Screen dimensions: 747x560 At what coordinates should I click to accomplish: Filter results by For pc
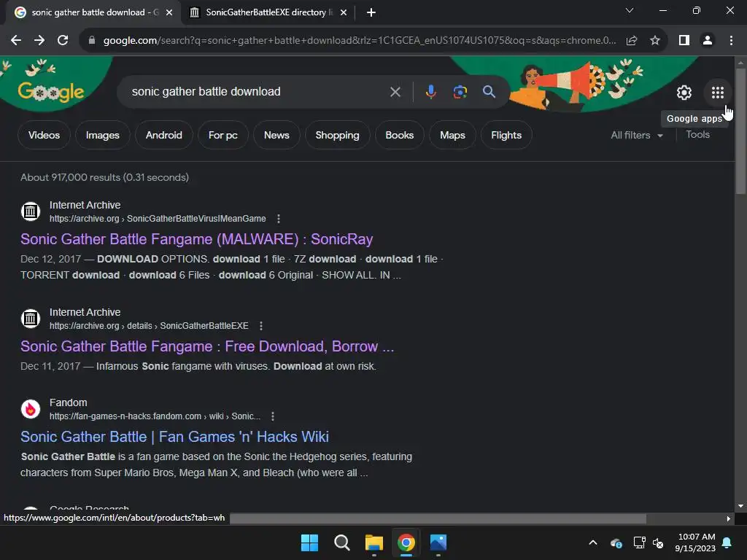pyautogui.click(x=223, y=135)
